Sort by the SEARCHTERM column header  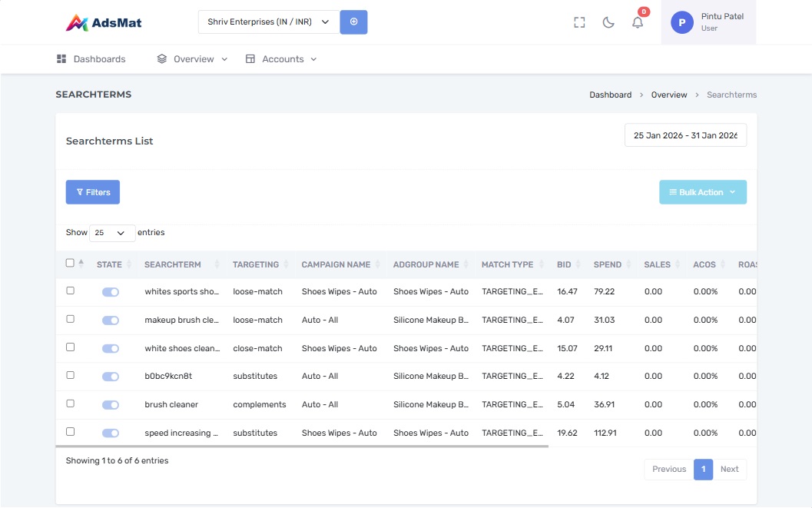(172, 264)
